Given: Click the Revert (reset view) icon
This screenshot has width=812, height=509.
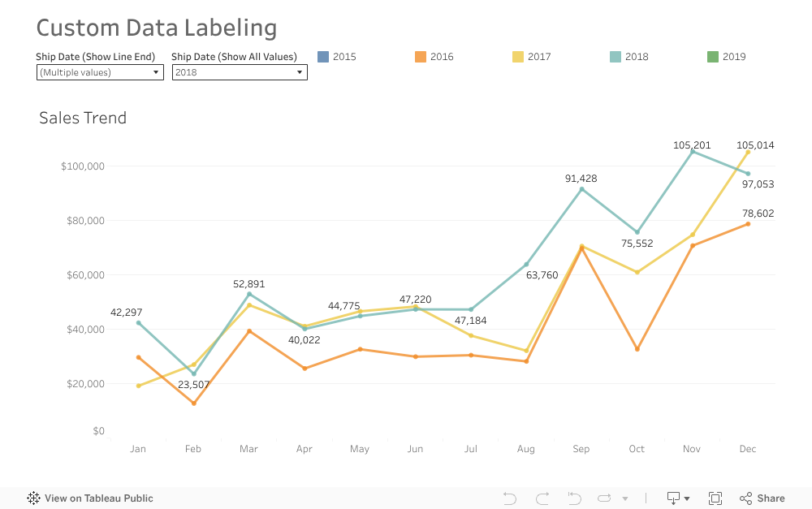Looking at the screenshot, I should click(x=574, y=498).
